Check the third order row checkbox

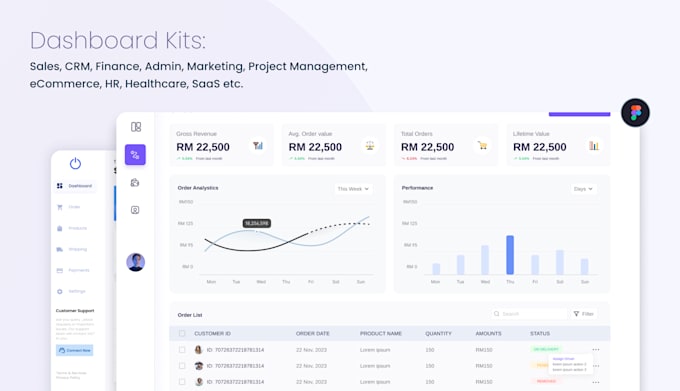tap(182, 381)
